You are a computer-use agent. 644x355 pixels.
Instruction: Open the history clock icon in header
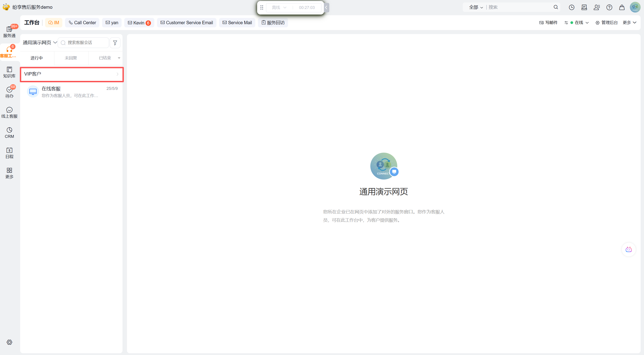(x=572, y=7)
